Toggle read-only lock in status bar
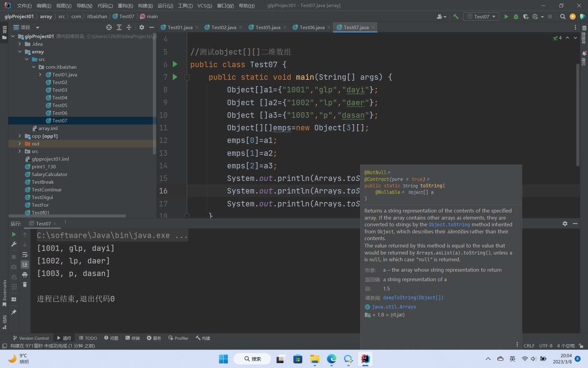 [x=581, y=346]
